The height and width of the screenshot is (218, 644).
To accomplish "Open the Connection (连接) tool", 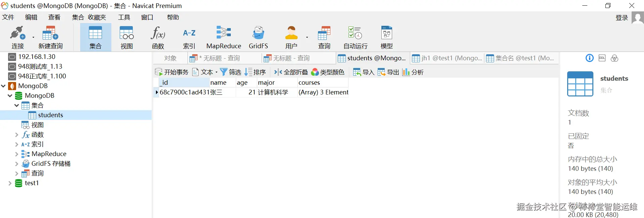I will coord(18,38).
